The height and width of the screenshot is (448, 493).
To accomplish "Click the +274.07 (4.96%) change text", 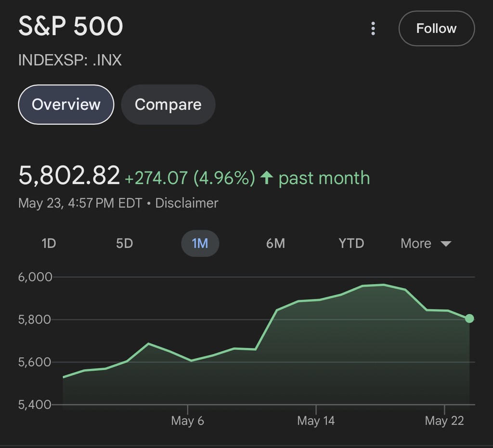I will 190,178.
